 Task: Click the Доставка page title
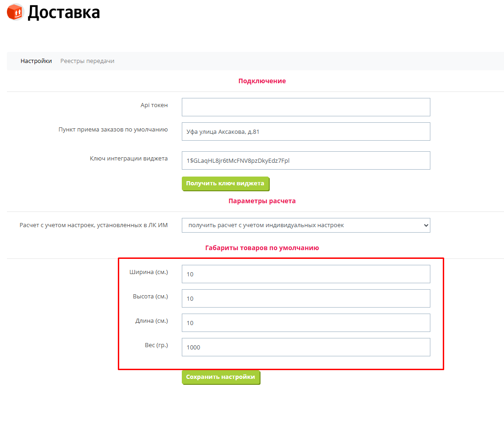pyautogui.click(x=64, y=12)
